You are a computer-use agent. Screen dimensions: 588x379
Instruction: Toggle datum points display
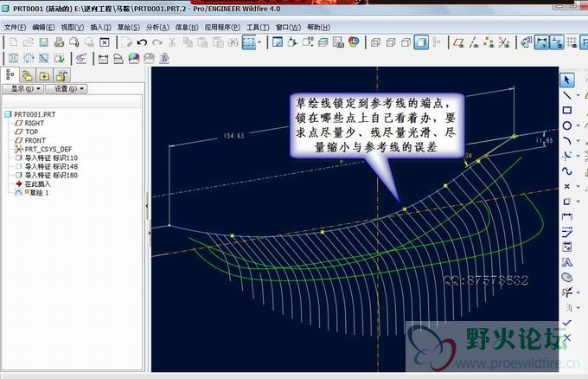point(489,42)
